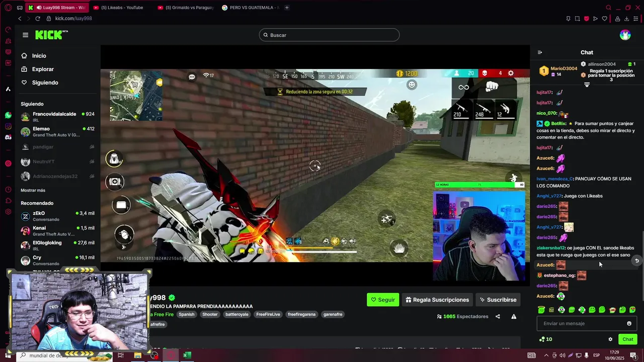
Task: Click the green Seguir button
Action: [383, 300]
